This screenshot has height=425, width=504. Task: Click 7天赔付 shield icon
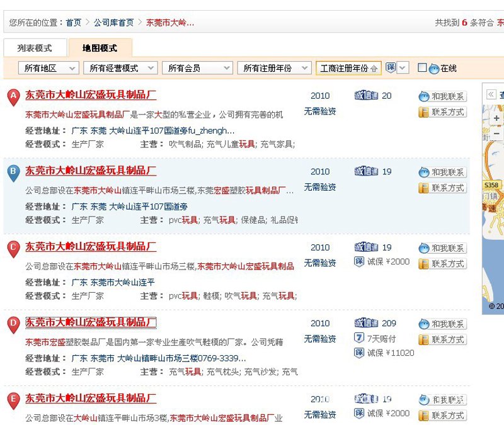(358, 338)
